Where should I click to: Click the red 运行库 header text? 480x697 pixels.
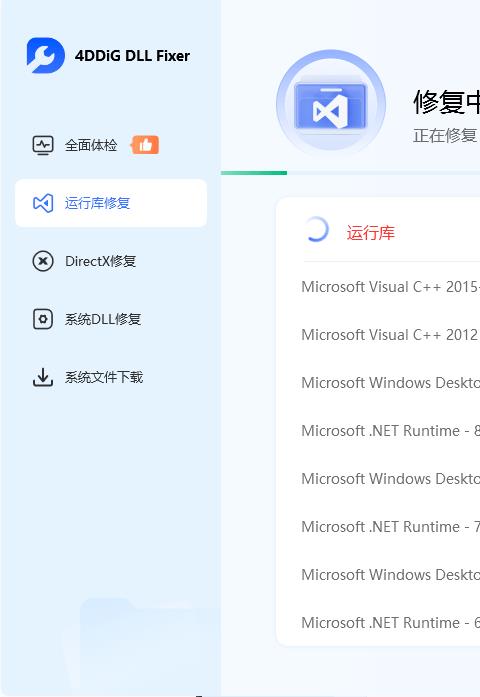click(371, 232)
